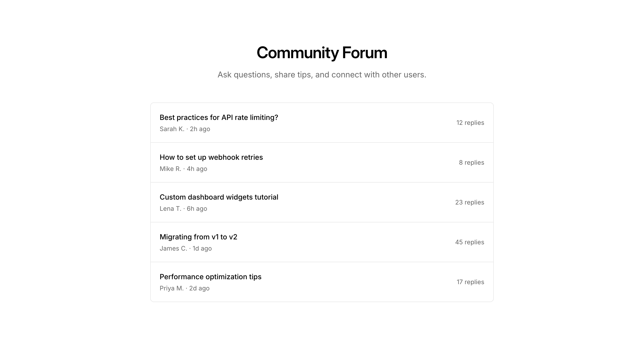The height and width of the screenshot is (345, 644).
Task: Select author name Lena T.
Action: coord(170,209)
